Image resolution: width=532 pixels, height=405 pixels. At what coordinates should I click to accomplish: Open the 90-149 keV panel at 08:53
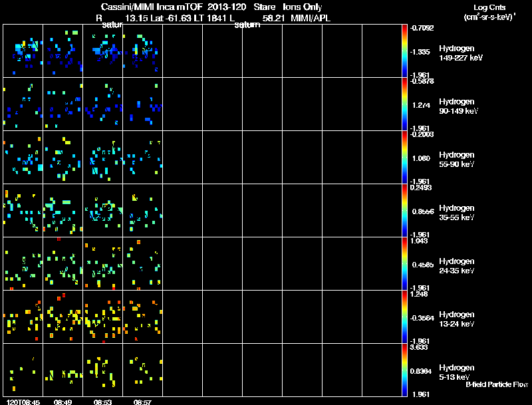(x=103, y=104)
